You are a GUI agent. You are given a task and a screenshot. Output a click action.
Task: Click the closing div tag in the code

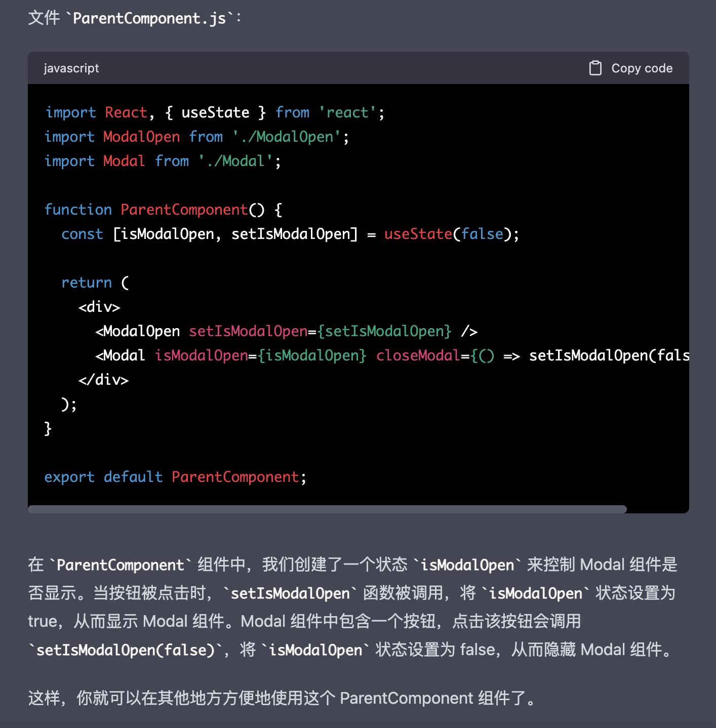(104, 379)
